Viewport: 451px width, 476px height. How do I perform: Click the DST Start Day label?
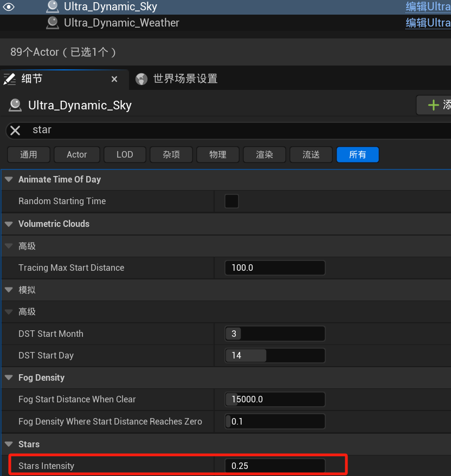coord(46,355)
